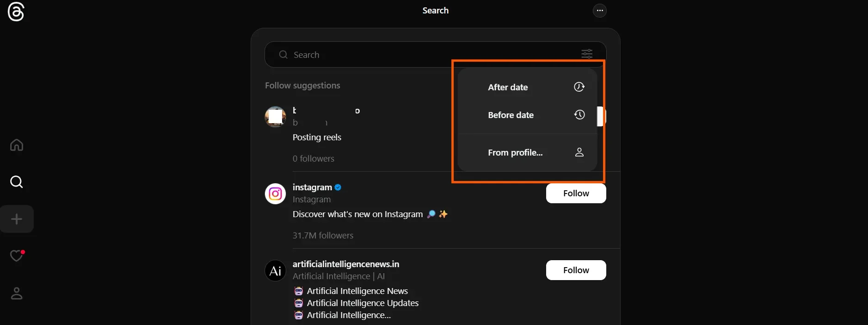Pick the From profile filter entry
This screenshot has width=868, height=325.
click(515, 152)
